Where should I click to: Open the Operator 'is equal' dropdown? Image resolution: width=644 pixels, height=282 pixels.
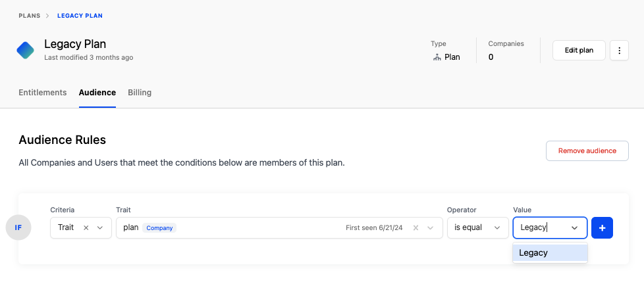(x=477, y=227)
